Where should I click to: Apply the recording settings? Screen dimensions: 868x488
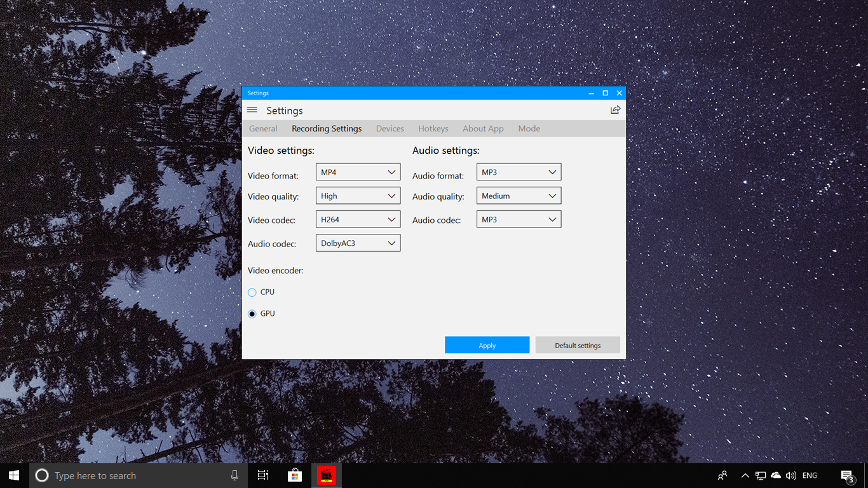[487, 344]
